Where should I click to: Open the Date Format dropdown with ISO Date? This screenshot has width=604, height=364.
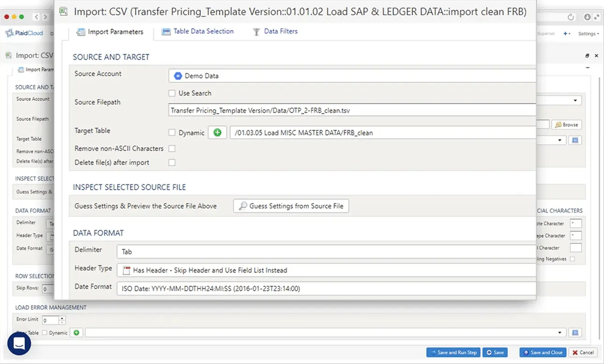pyautogui.click(x=326, y=289)
